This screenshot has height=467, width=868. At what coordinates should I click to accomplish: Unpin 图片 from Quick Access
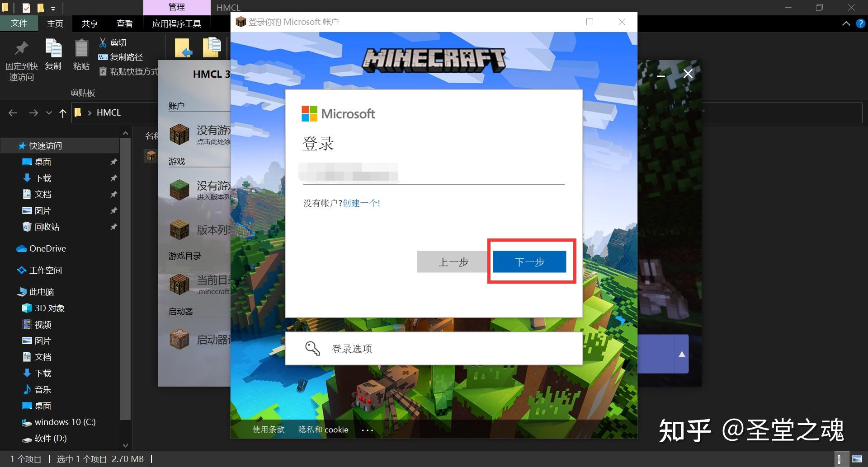tap(113, 210)
